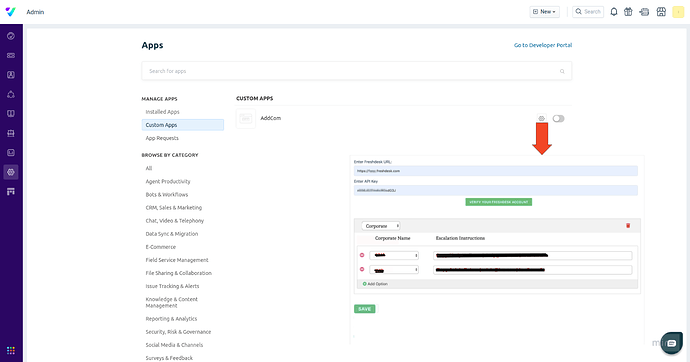This screenshot has height=362, width=690.
Task: Open the New dropdown button
Action: 544,12
